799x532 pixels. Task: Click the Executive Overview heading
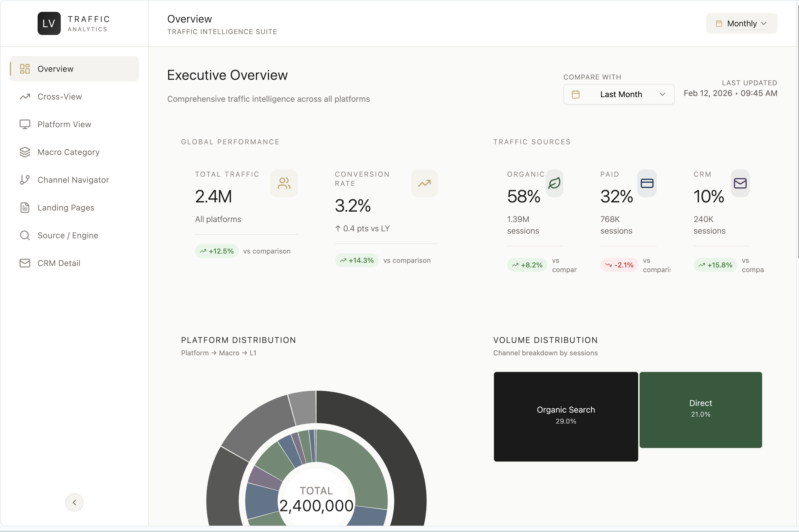point(227,75)
